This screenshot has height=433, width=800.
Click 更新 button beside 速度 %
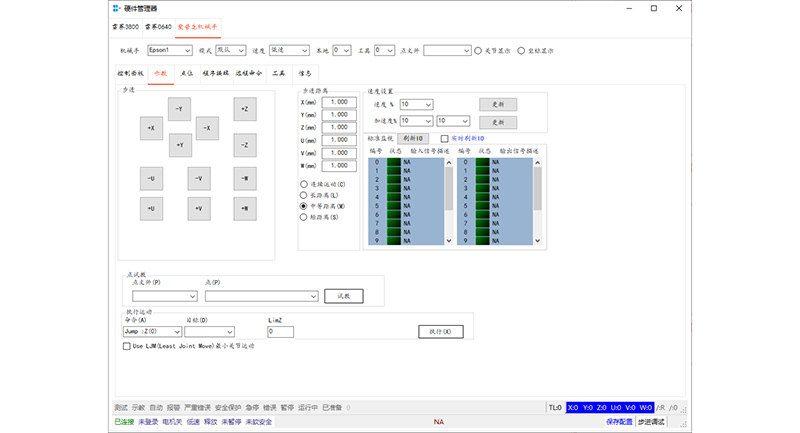click(x=498, y=105)
